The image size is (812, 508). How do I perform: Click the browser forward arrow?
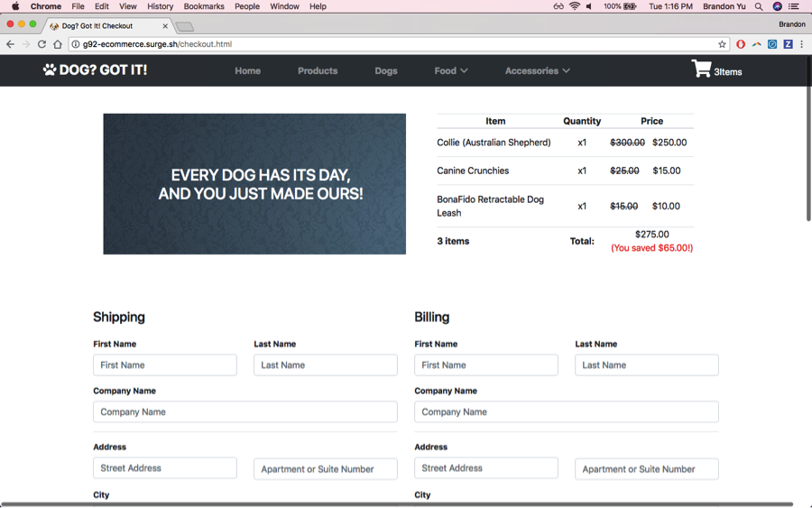[x=26, y=44]
